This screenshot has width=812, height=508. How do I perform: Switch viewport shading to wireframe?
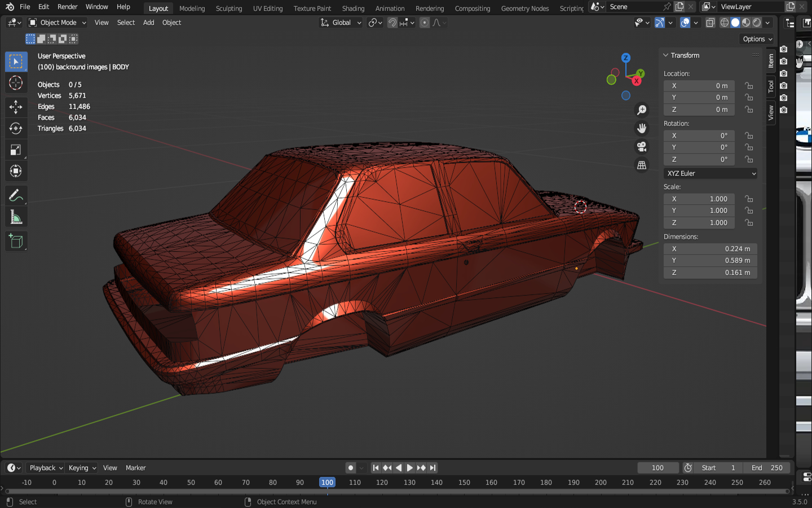725,23
